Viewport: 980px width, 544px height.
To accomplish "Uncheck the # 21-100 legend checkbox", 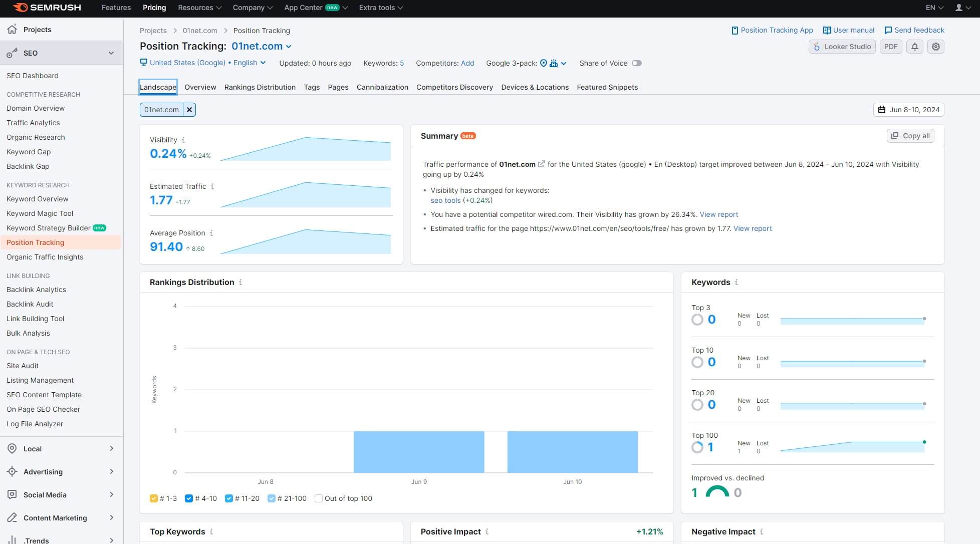I will coord(272,498).
